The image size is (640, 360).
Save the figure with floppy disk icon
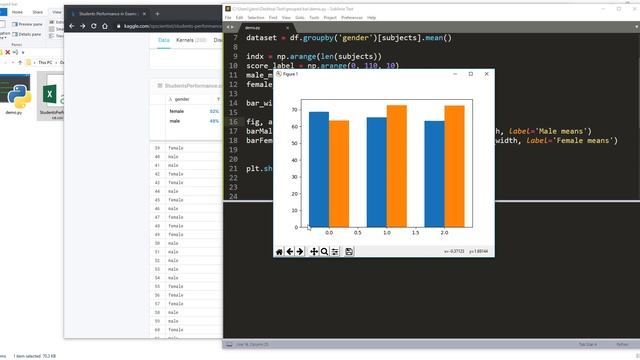point(349,252)
